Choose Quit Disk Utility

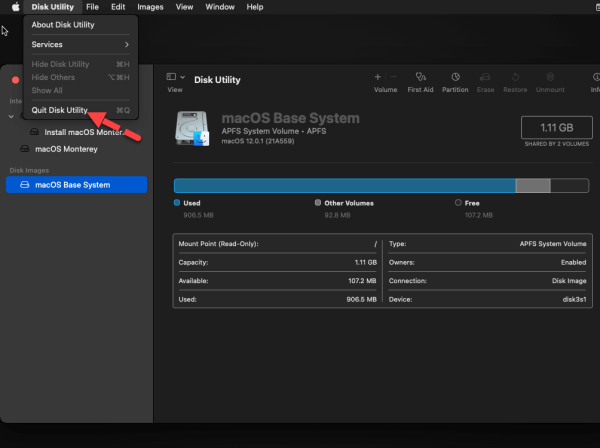pyautogui.click(x=80, y=110)
